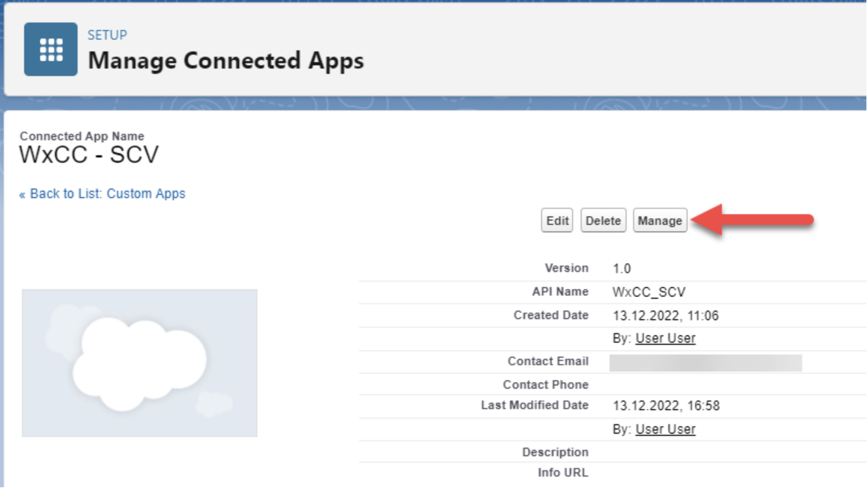Image resolution: width=868 pixels, height=498 pixels.
Task: Click the Contact Email field label
Action: click(x=548, y=361)
